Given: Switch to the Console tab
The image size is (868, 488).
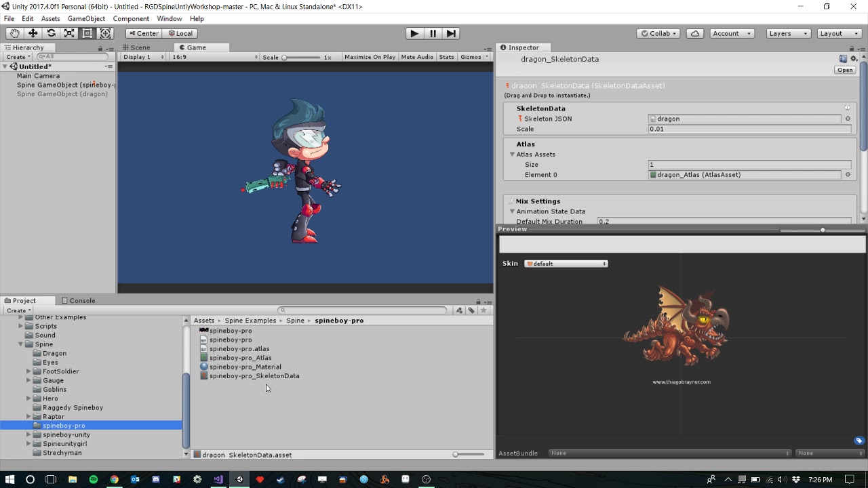Looking at the screenshot, I should 79,301.
